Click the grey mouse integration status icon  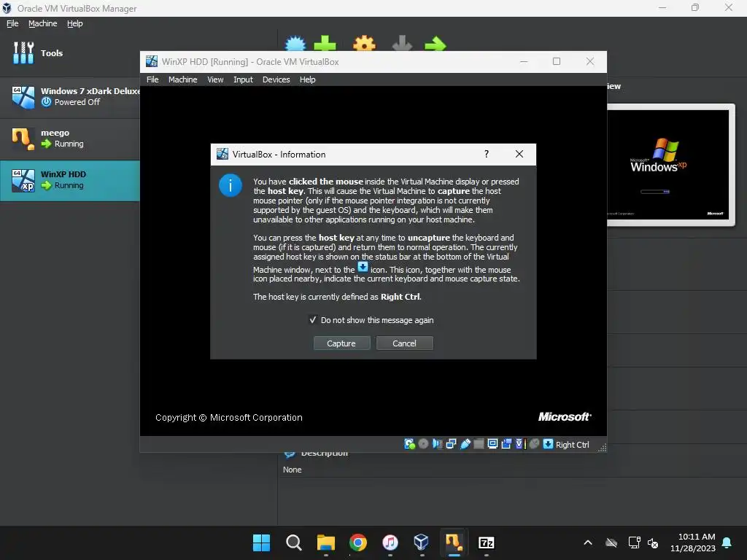click(535, 444)
